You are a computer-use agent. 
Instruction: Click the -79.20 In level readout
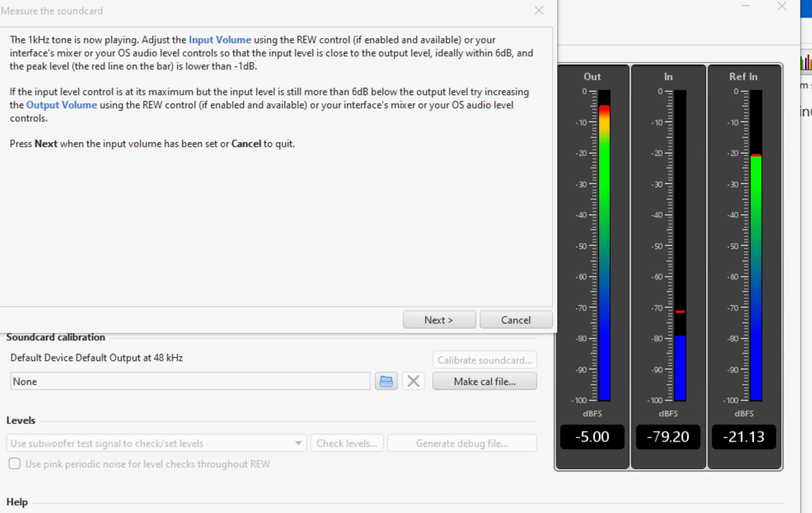coord(668,437)
